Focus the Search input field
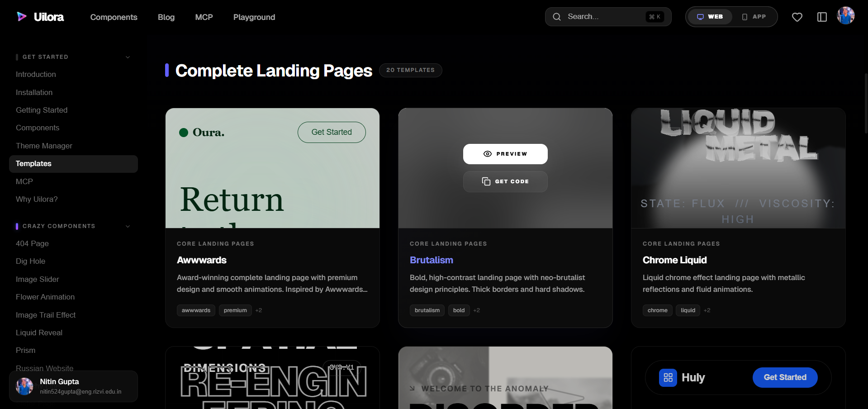The width and height of the screenshot is (868, 409). pyautogui.click(x=608, y=17)
